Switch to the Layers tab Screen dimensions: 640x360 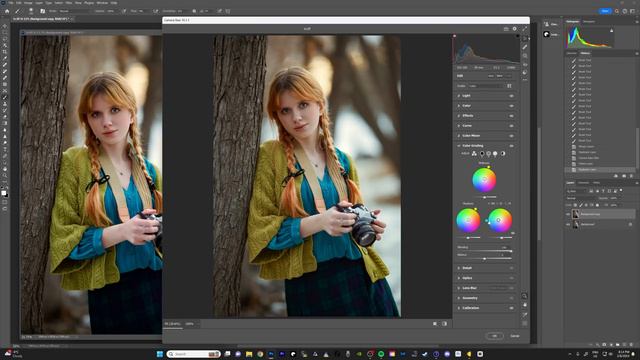[x=570, y=182]
